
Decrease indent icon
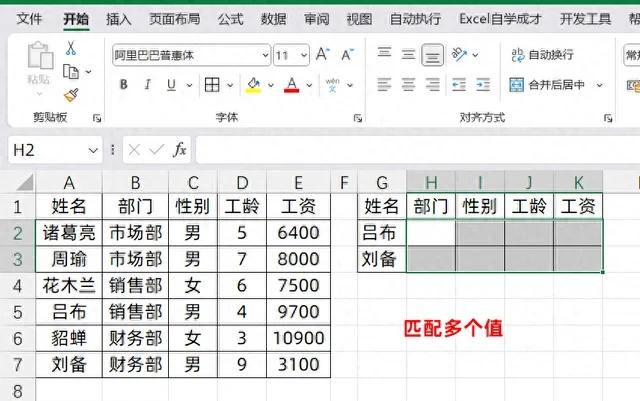459,85
